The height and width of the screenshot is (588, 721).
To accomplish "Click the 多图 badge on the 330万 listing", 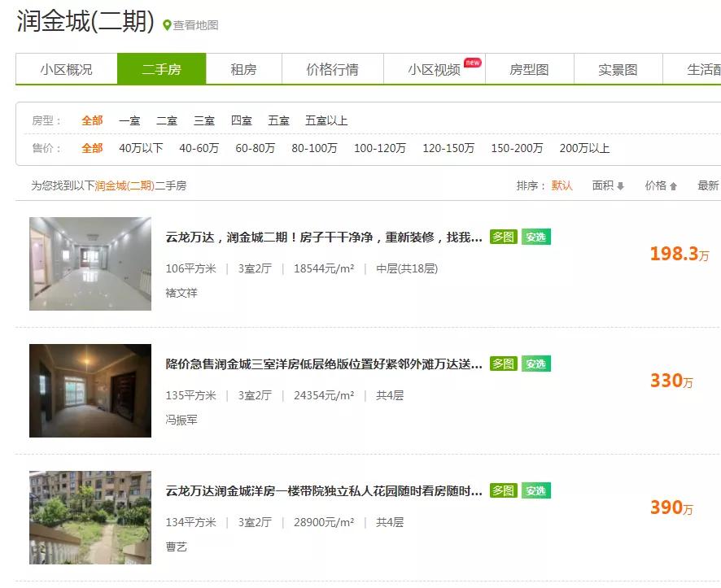I will pyautogui.click(x=504, y=364).
